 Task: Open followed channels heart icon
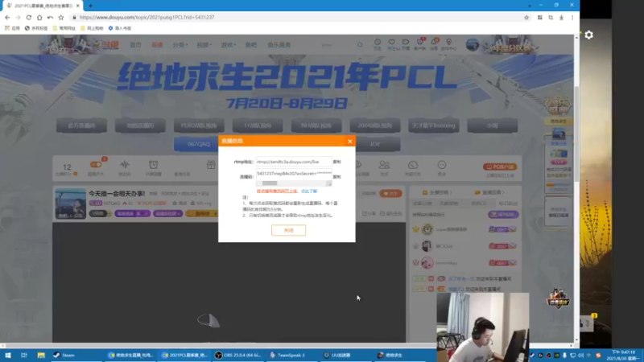(x=391, y=44)
